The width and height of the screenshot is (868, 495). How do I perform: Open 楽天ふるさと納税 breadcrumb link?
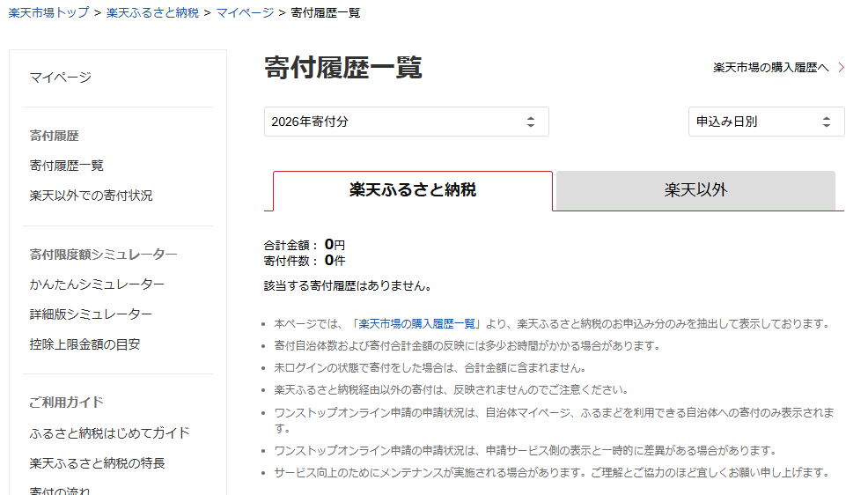[152, 12]
